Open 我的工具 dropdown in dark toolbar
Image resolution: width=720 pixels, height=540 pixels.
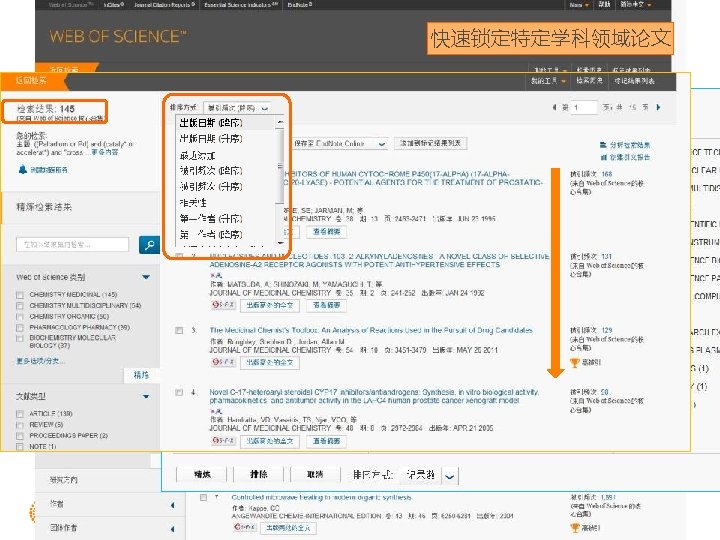click(548, 81)
